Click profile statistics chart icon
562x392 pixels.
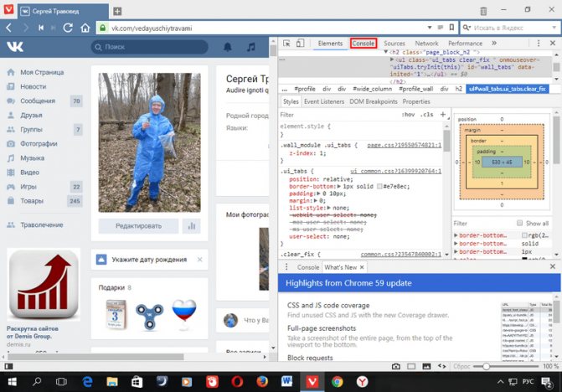click(x=192, y=226)
